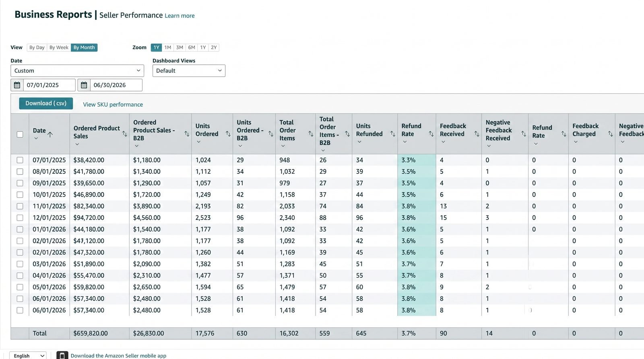Open the Custom date range dropdown
This screenshot has height=359, width=644.
coord(77,71)
